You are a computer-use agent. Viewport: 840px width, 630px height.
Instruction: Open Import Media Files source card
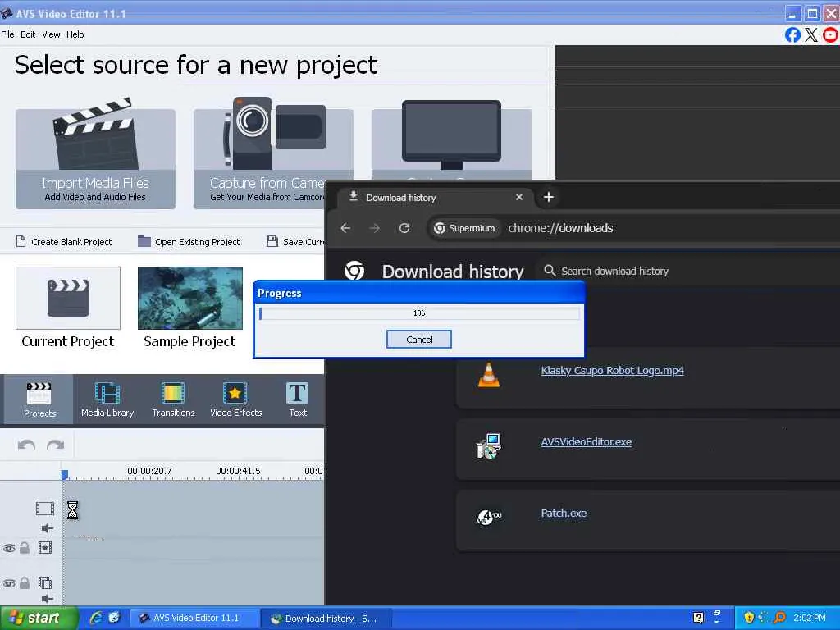point(95,158)
